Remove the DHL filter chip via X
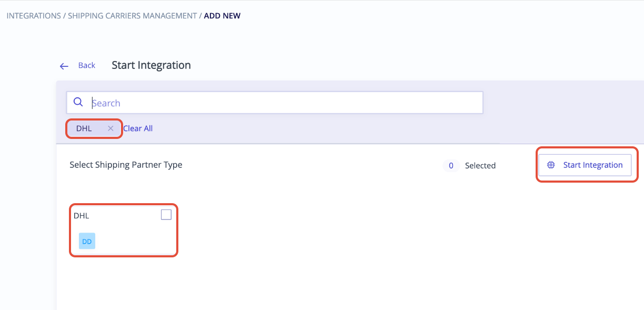Image resolution: width=644 pixels, height=310 pixels. coord(110,128)
